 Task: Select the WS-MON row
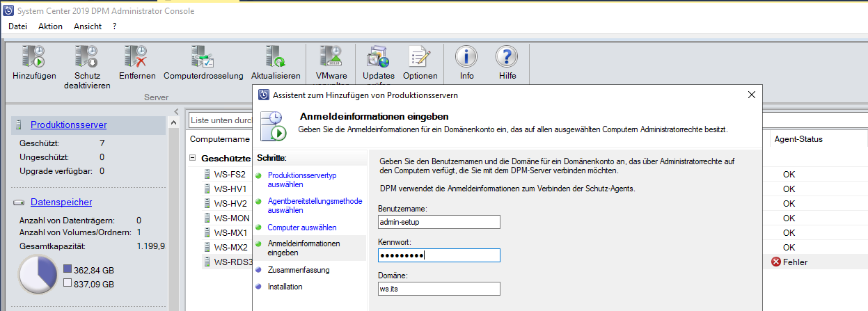(x=528, y=218)
